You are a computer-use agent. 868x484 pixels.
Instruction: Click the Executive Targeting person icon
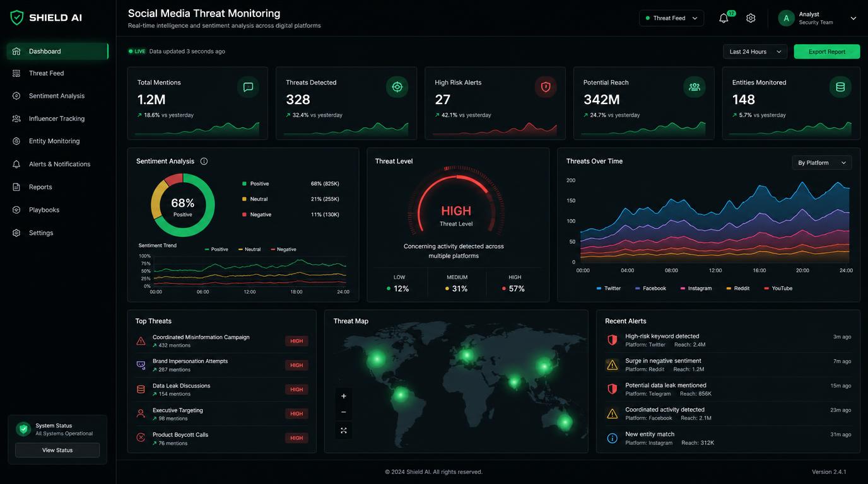point(141,413)
